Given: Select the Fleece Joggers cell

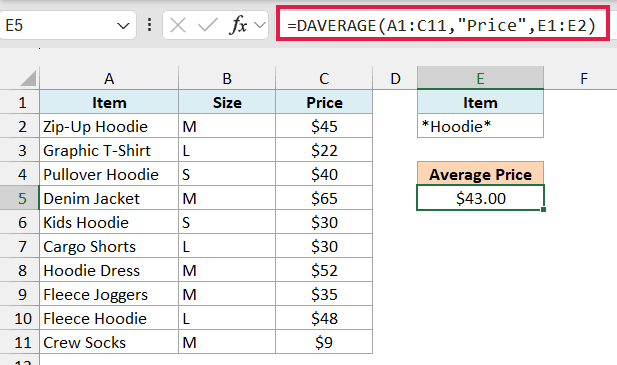Looking at the screenshot, I should click(x=109, y=294).
